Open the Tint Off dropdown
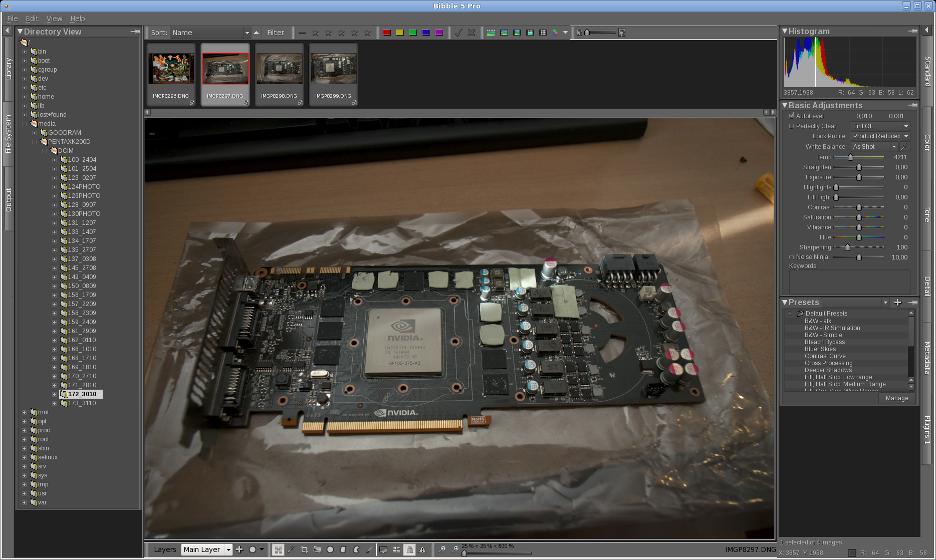Viewport: 936px width, 560px height. click(880, 126)
